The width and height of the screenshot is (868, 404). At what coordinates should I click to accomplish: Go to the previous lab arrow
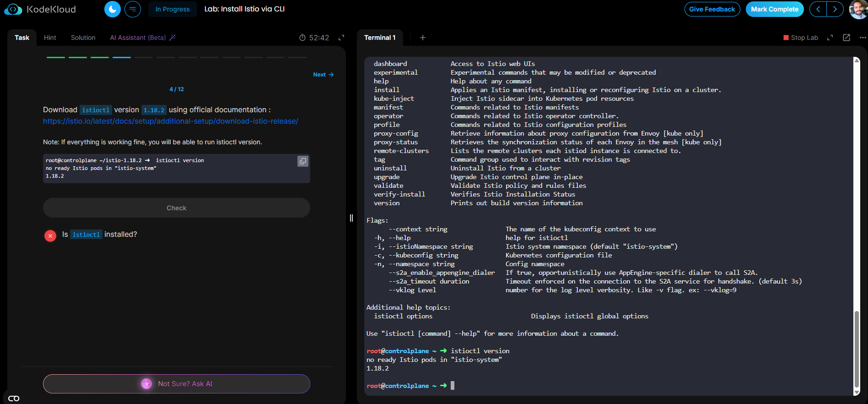point(818,9)
